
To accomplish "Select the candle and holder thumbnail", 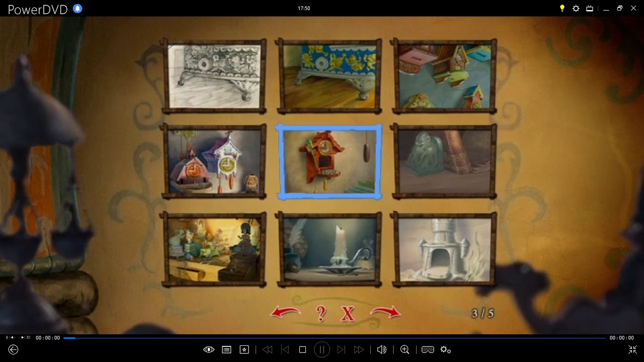I will coord(329,249).
